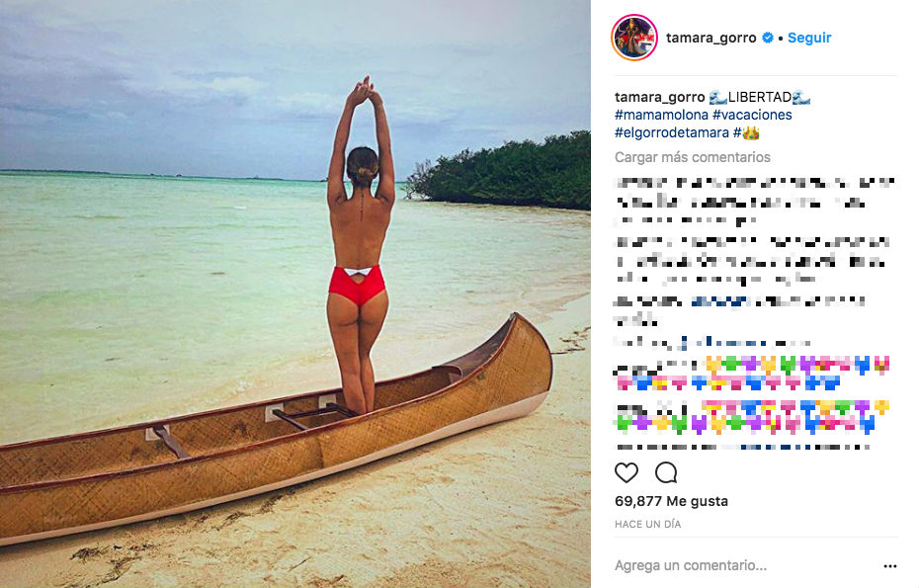Follow the account with Seguir
The width and height of the screenshot is (919, 588).
[x=808, y=38]
